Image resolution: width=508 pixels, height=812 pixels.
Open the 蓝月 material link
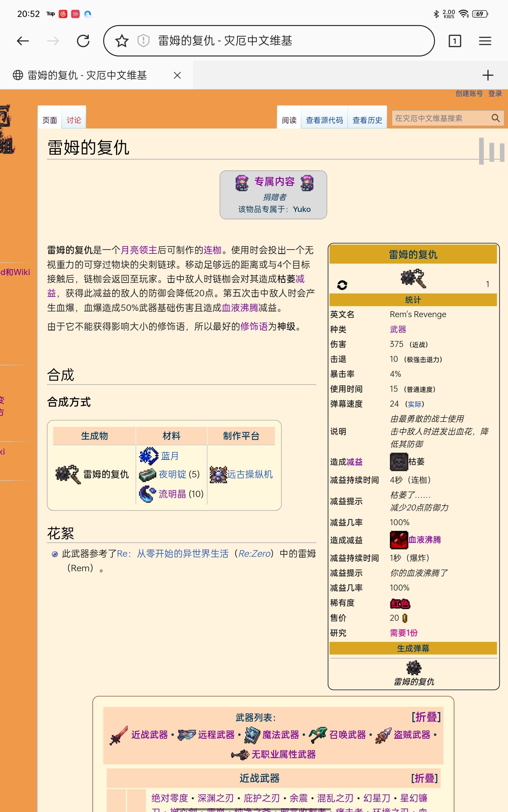[x=170, y=456]
